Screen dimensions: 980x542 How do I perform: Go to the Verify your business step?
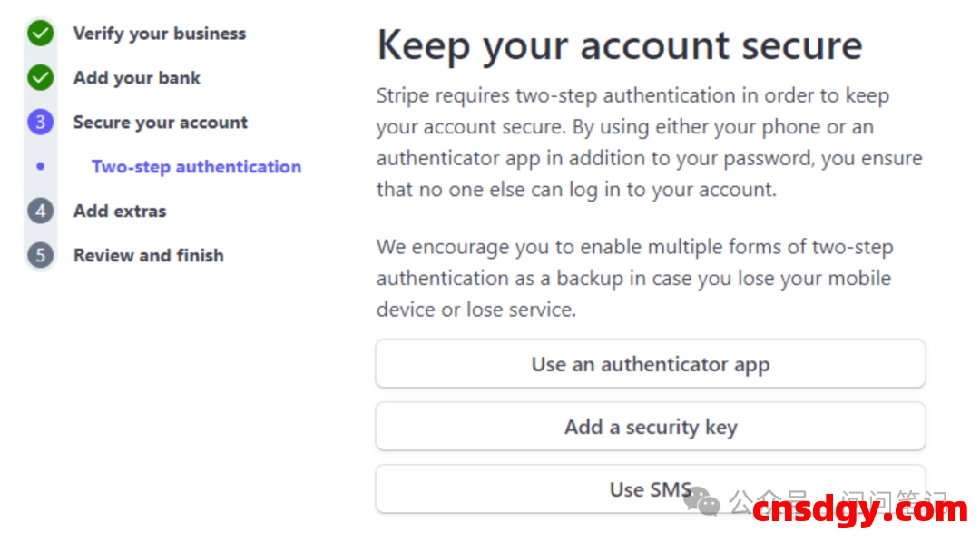159,34
